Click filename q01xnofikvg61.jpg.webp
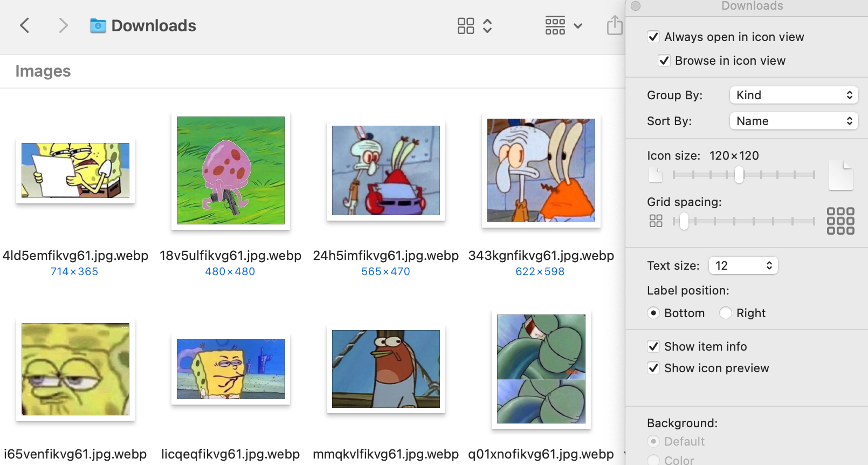Viewport: 868px width, 465px height. pyautogui.click(x=541, y=454)
